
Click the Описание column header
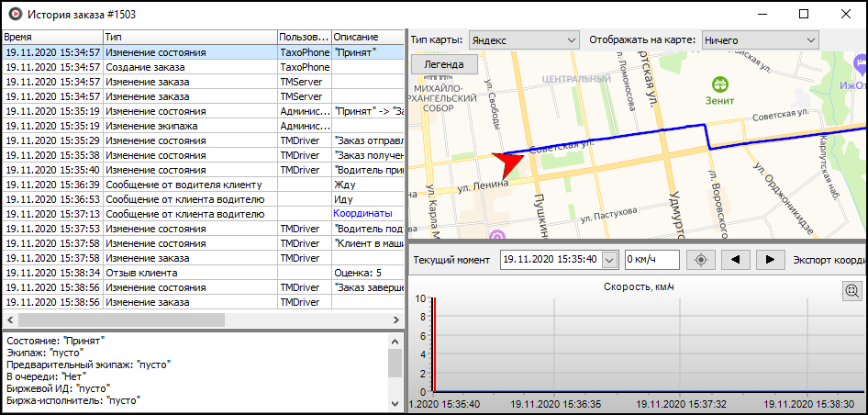coord(367,37)
